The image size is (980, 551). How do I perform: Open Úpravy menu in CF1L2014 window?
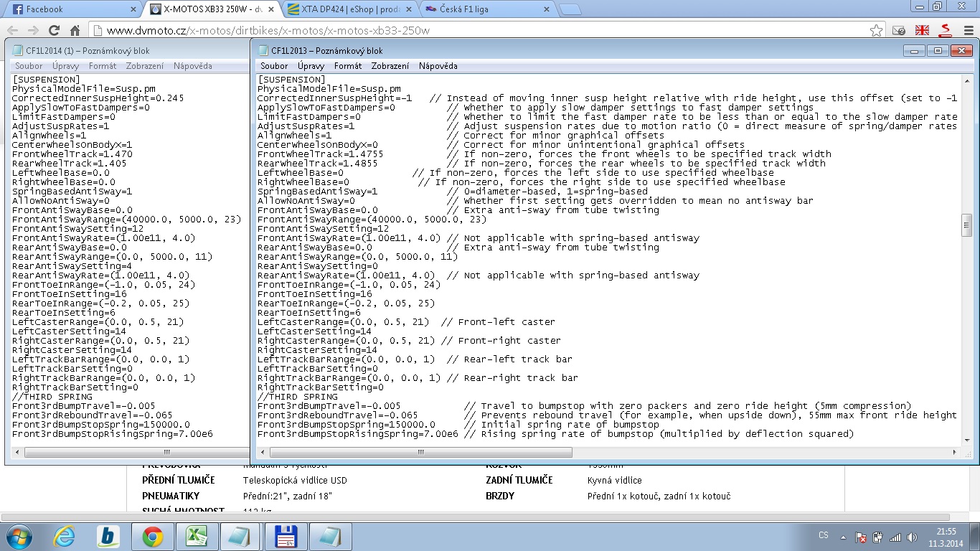point(65,66)
